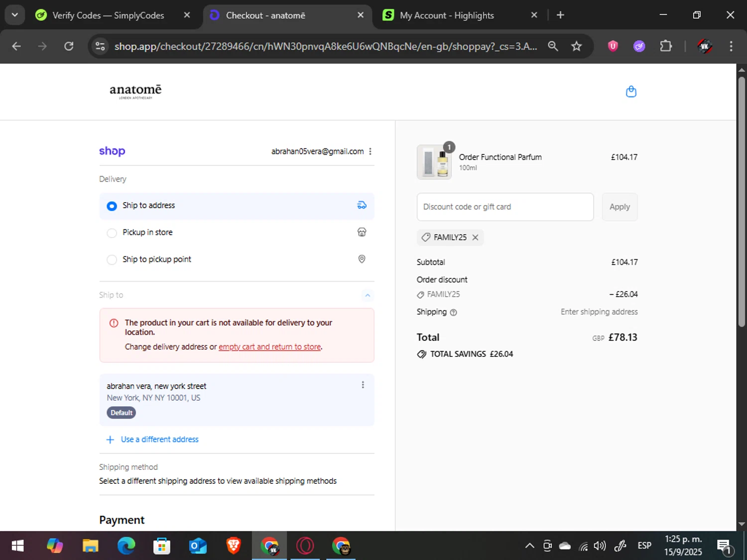The width and height of the screenshot is (747, 560).
Task: Open the red shield extension
Action: [613, 46]
